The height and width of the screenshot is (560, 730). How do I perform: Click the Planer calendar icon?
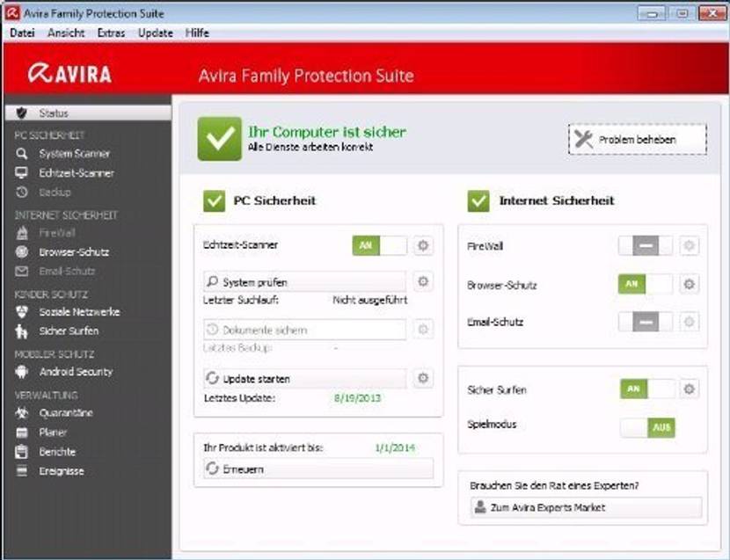click(21, 433)
